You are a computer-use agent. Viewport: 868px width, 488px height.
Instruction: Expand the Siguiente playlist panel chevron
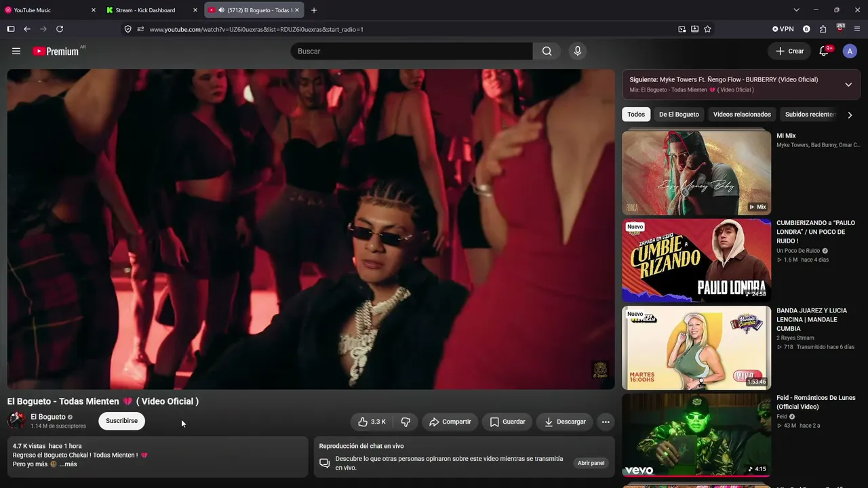pyautogui.click(x=848, y=85)
